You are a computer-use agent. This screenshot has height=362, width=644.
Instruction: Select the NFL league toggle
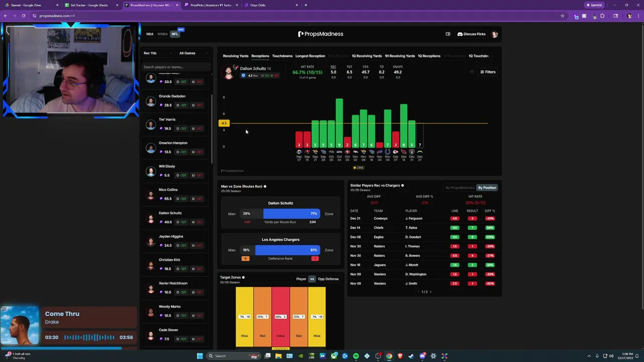(x=175, y=34)
